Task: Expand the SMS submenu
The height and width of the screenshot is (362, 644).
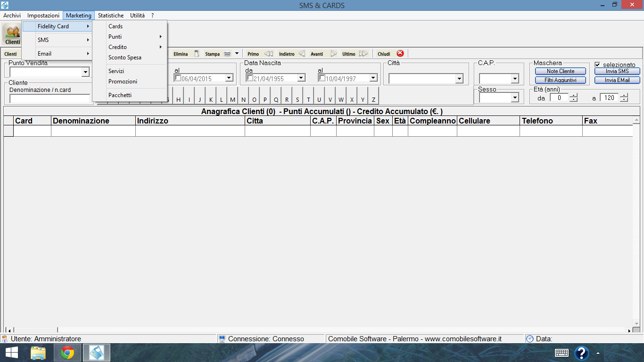Action: click(57, 40)
